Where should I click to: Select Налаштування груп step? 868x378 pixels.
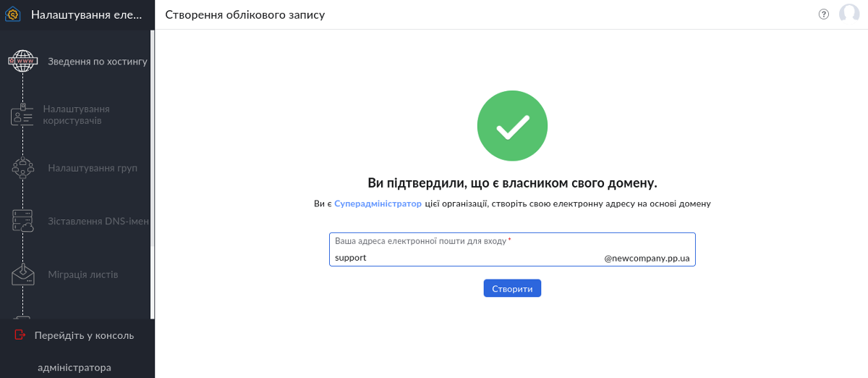coord(93,168)
